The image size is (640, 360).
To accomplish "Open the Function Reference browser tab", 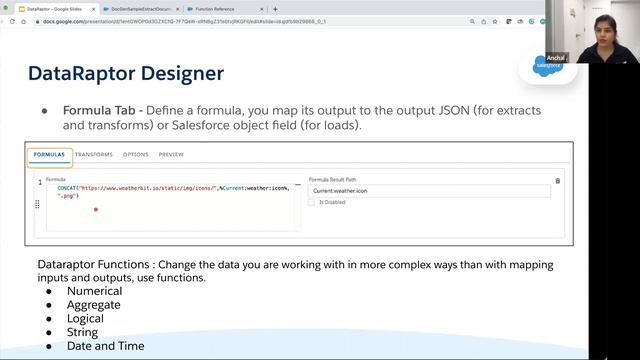I will tap(225, 9).
